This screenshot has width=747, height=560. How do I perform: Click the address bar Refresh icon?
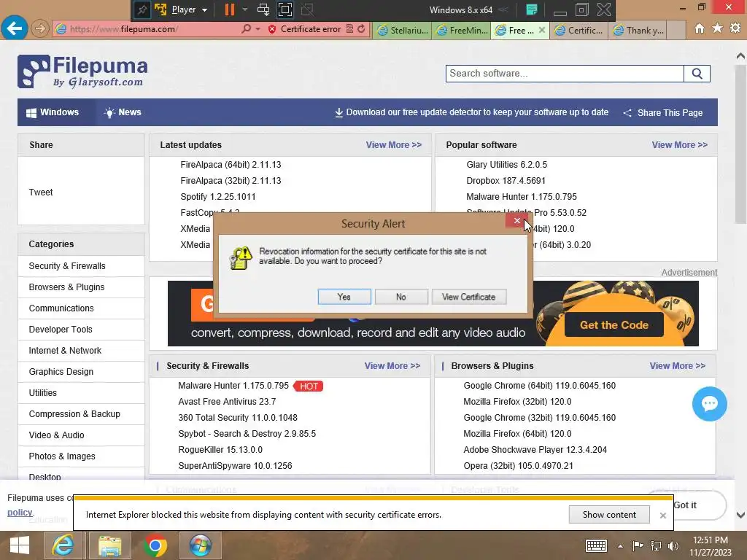coord(362,29)
